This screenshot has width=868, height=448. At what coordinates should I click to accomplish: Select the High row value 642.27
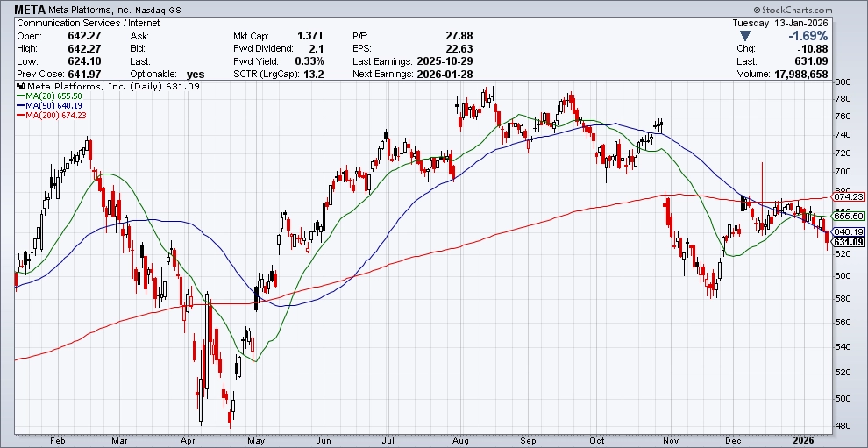point(84,49)
